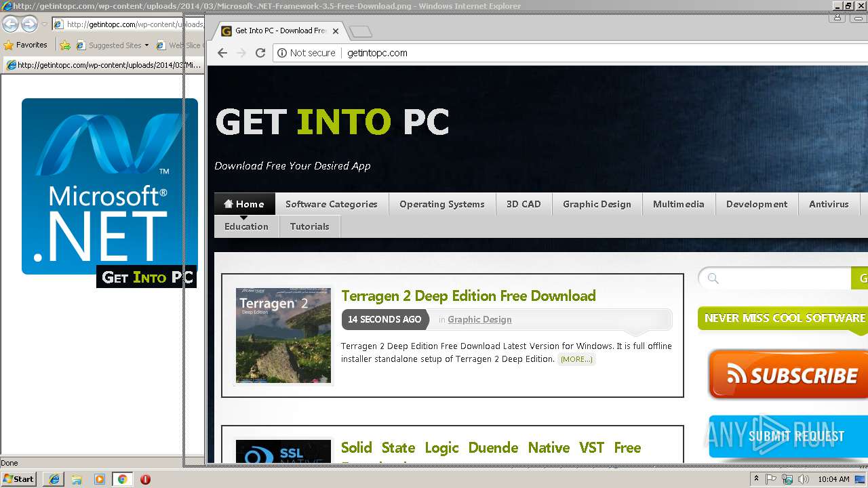This screenshot has height=488, width=868.
Task: Reload the page in Chrome
Action: click(260, 53)
